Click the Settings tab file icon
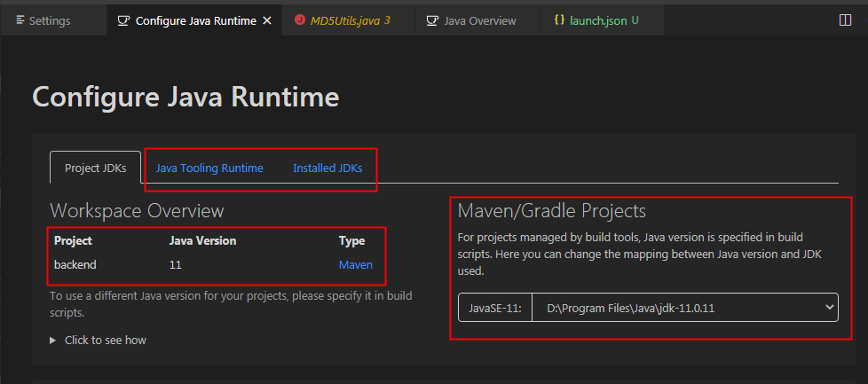Viewport: 868px width, 384px height. point(19,20)
